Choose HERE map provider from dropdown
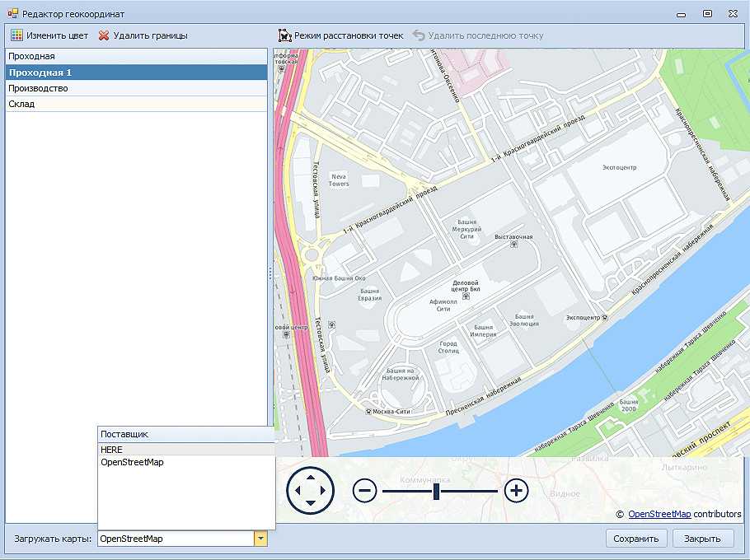Screen dimensions: 750x560 186,450
